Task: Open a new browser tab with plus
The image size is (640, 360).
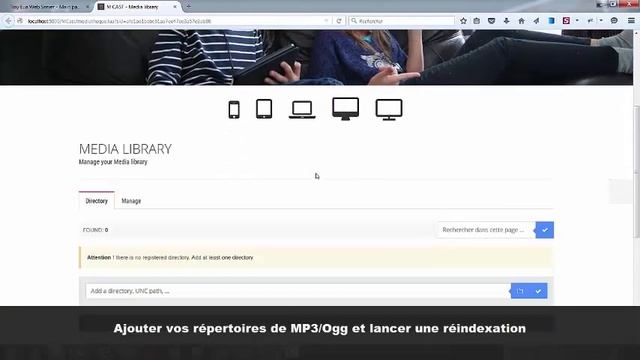Action: (x=188, y=7)
